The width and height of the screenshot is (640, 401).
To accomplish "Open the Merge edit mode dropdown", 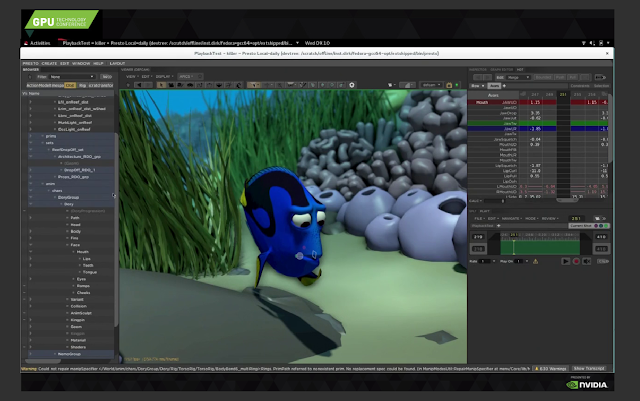I will click(x=518, y=77).
